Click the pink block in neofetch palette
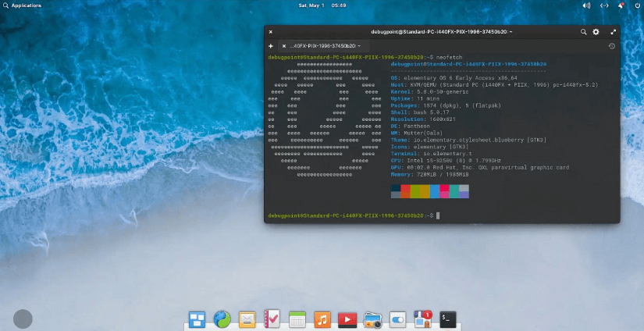 click(444, 191)
